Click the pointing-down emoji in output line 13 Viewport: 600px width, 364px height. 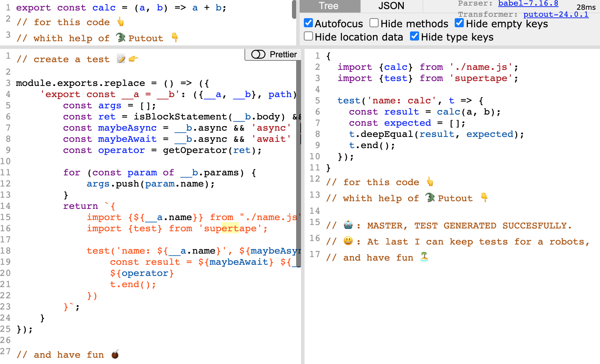point(484,197)
